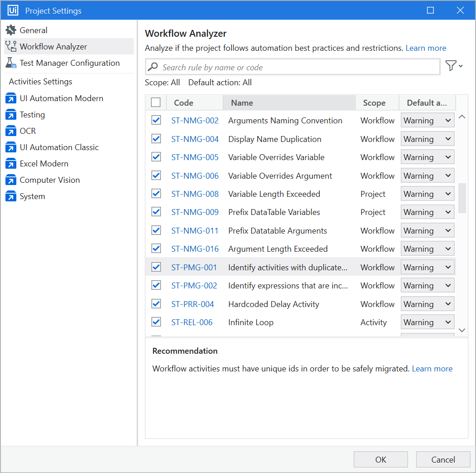Image resolution: width=476 pixels, height=473 pixels.
Task: Click the OCR activity package icon
Action: 11,131
